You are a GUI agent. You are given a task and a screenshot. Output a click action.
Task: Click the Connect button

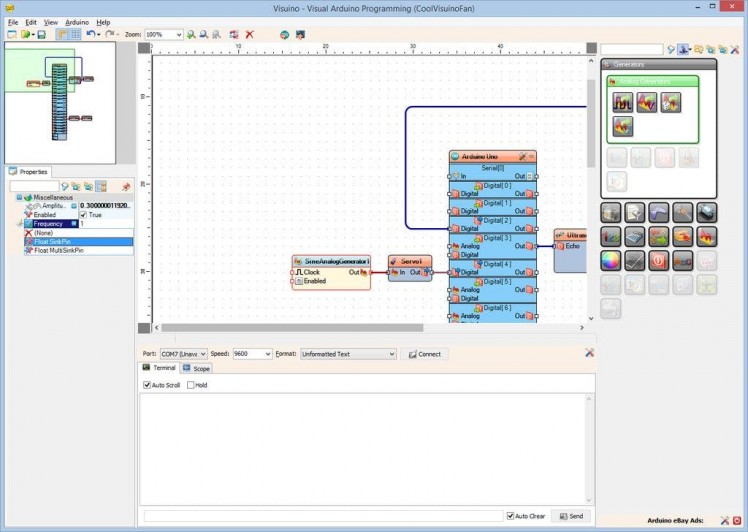(424, 354)
